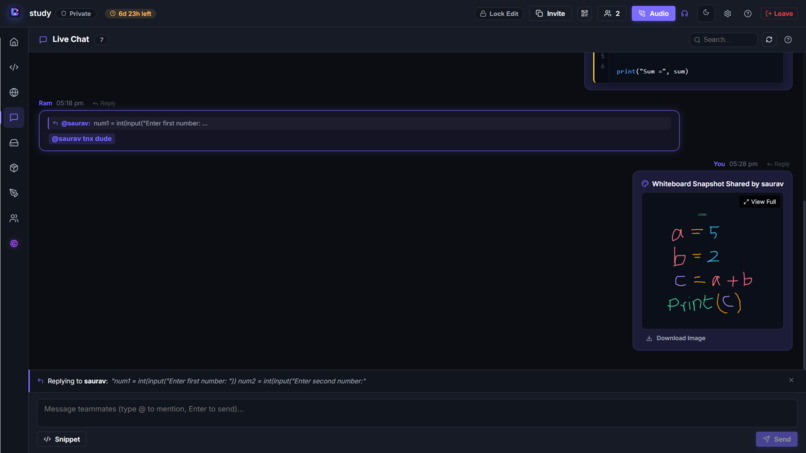Click the QR code icon in header
Screen dimensions: 806x453
coord(584,14)
